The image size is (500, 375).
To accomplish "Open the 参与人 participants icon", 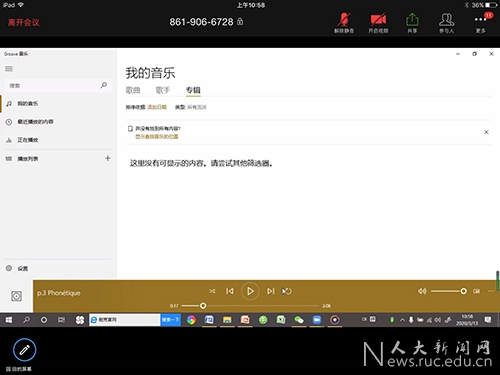I will coord(446,22).
